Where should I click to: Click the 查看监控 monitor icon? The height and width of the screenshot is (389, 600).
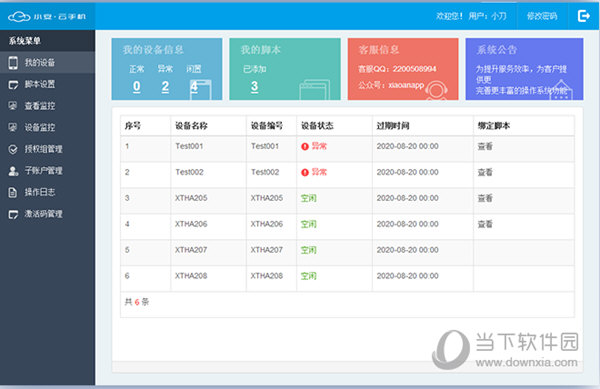pos(13,106)
